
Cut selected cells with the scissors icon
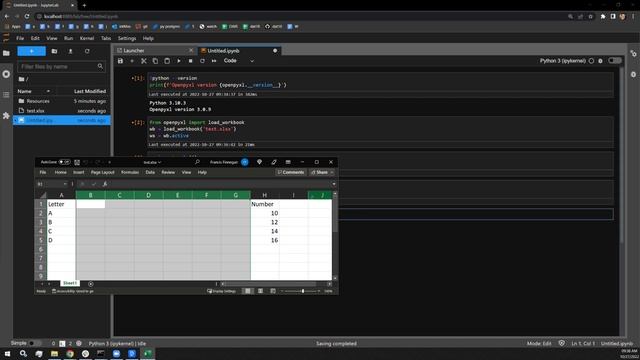(x=144, y=61)
